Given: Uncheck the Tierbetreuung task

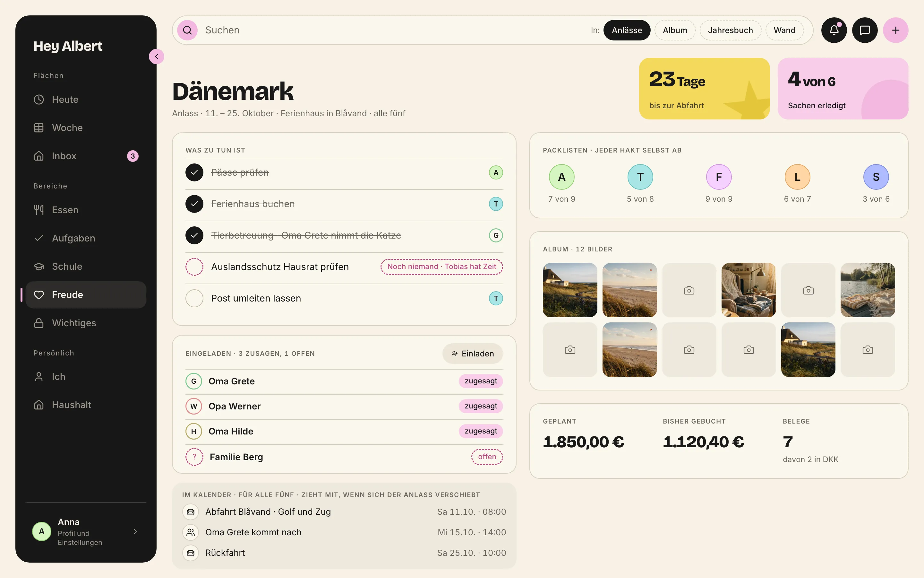Looking at the screenshot, I should pos(194,235).
